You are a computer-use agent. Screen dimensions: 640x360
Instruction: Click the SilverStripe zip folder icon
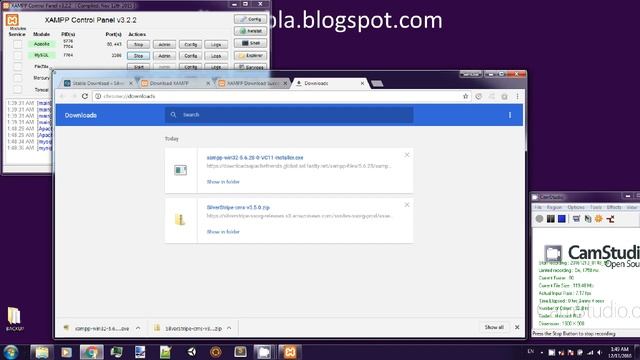pyautogui.click(x=180, y=220)
